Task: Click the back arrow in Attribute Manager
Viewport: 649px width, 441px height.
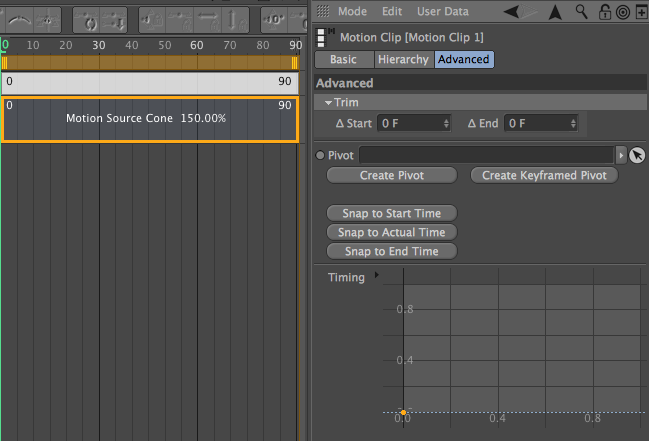Action: click(x=512, y=12)
